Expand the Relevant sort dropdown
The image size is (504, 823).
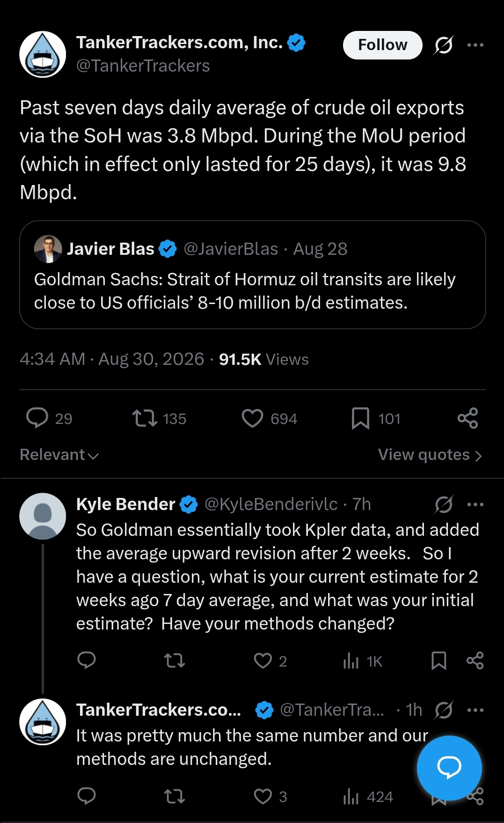[59, 455]
